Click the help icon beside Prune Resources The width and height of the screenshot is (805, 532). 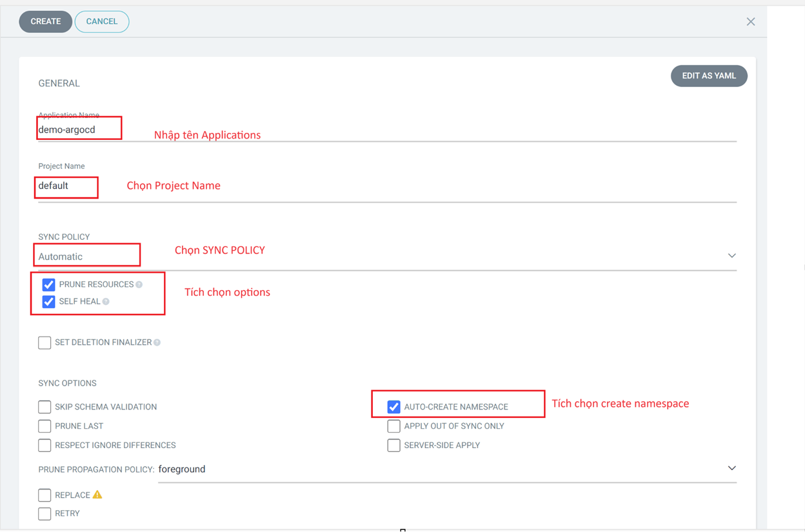(139, 284)
